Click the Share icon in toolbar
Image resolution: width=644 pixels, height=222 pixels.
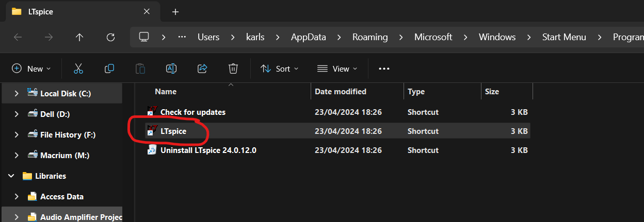tap(202, 69)
